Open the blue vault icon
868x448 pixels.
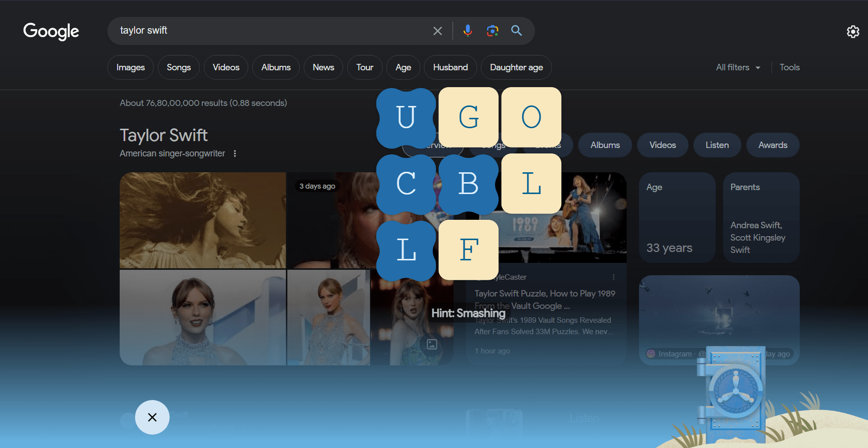point(731,394)
